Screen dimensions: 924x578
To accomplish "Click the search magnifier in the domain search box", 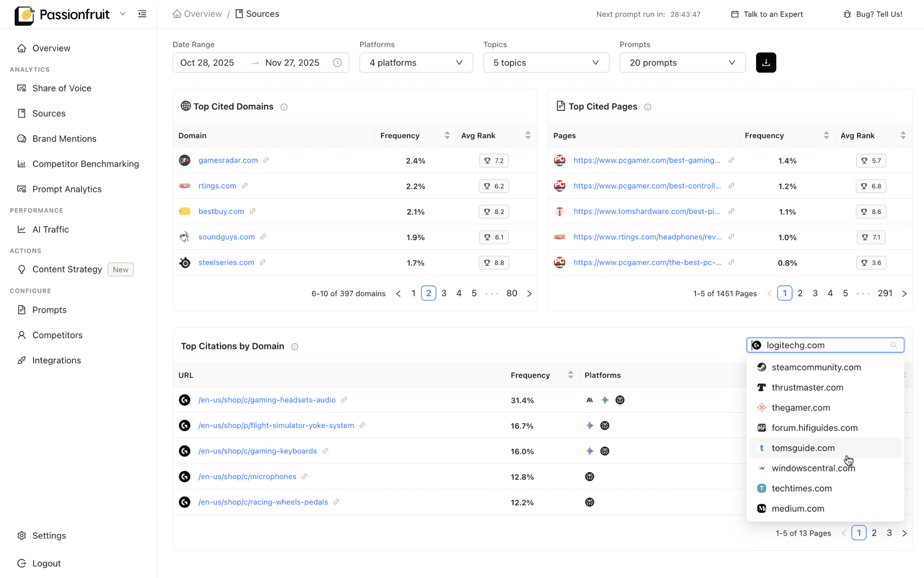I will click(894, 345).
